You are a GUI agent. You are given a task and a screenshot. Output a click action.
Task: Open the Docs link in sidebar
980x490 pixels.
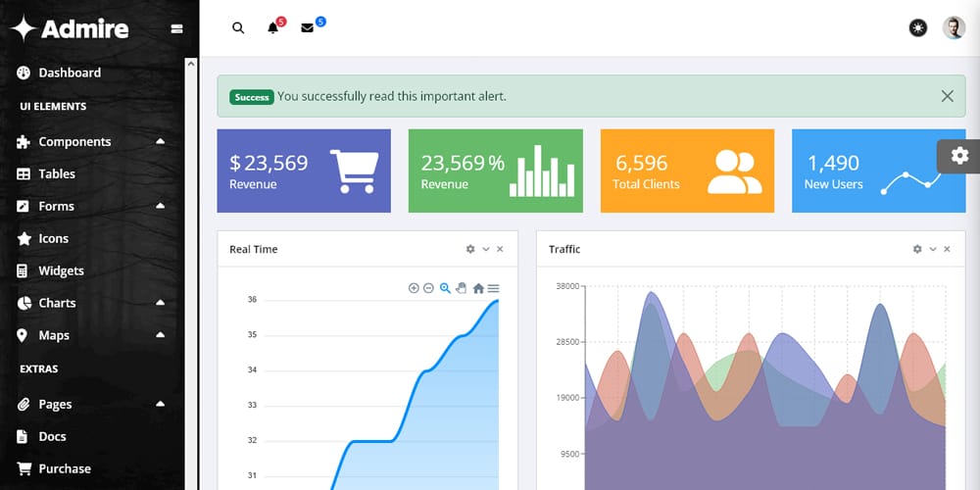click(x=52, y=436)
